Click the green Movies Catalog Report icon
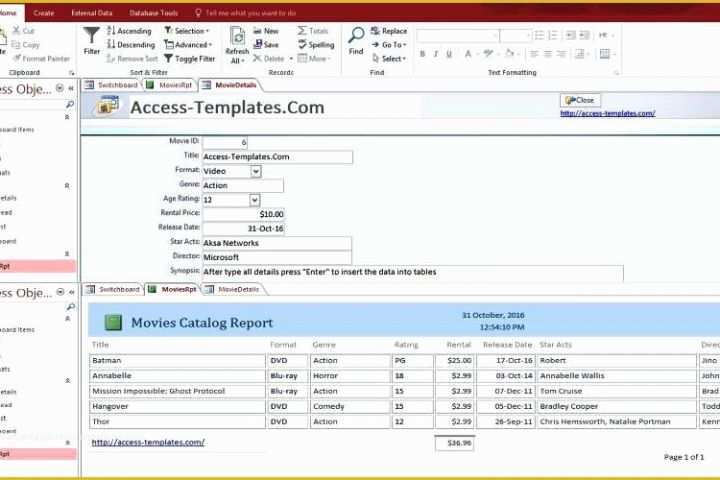 [x=113, y=322]
